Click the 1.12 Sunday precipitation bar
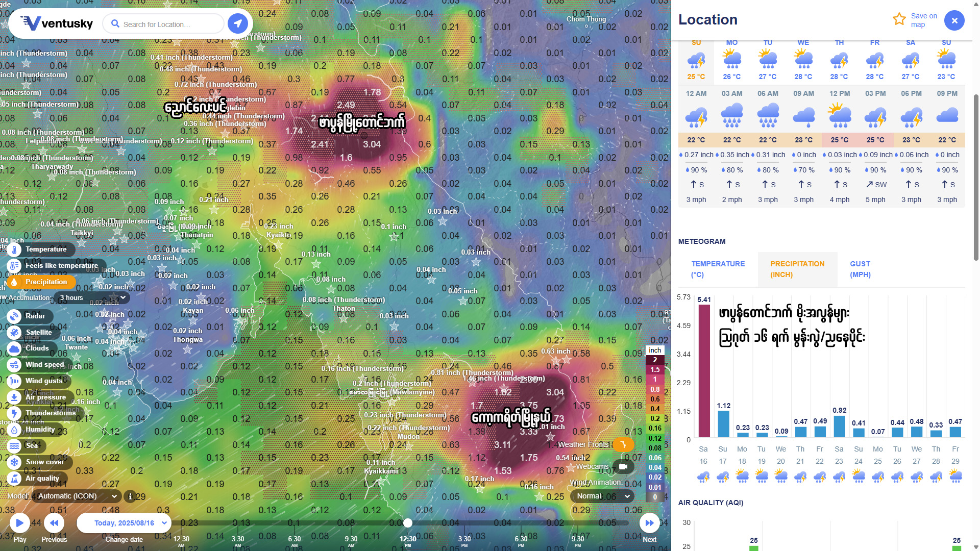 point(723,423)
